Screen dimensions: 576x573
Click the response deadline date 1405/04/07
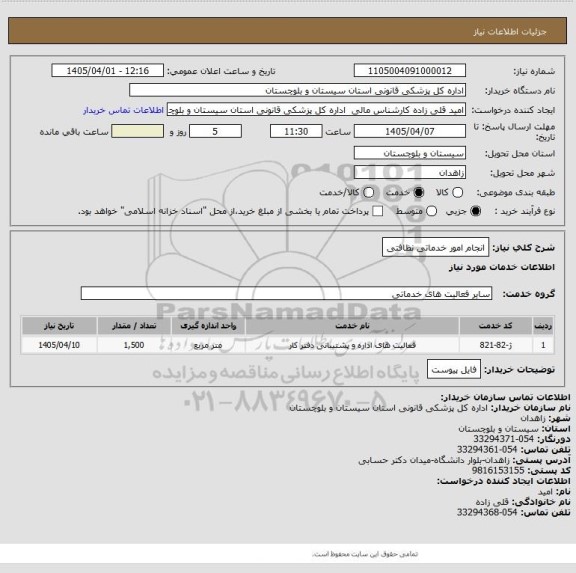410,131
